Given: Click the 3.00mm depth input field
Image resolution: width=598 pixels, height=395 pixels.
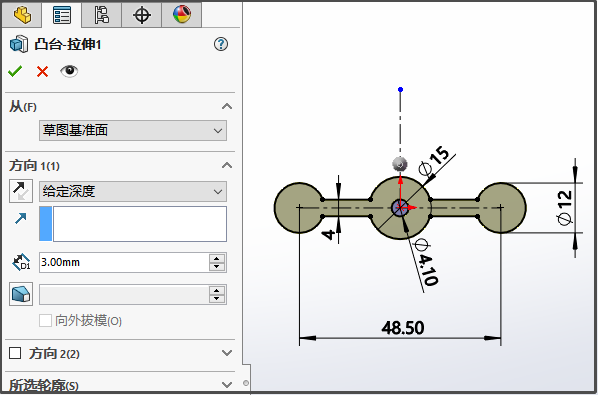Looking at the screenshot, I should pyautogui.click(x=124, y=262).
